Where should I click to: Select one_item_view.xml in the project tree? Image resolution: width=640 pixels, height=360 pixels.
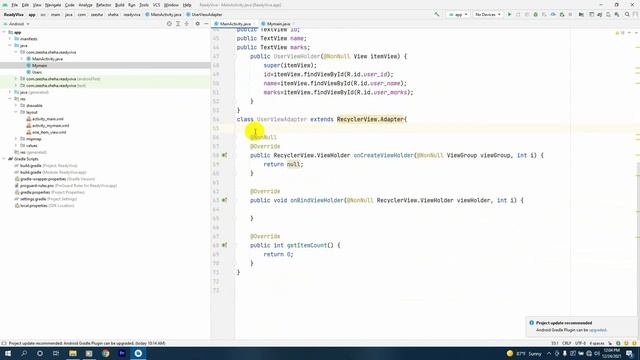[x=49, y=132]
